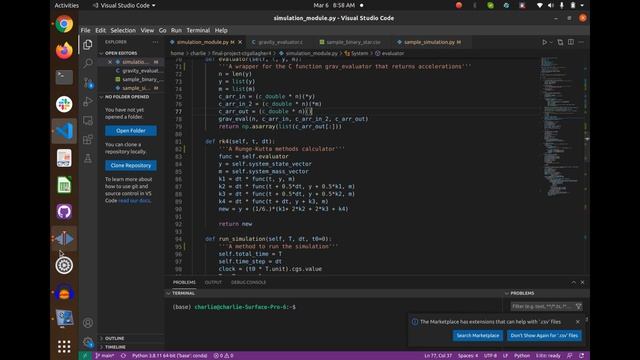The height and width of the screenshot is (360, 640).
Task: Expand the Timeline section
Action: (116, 347)
